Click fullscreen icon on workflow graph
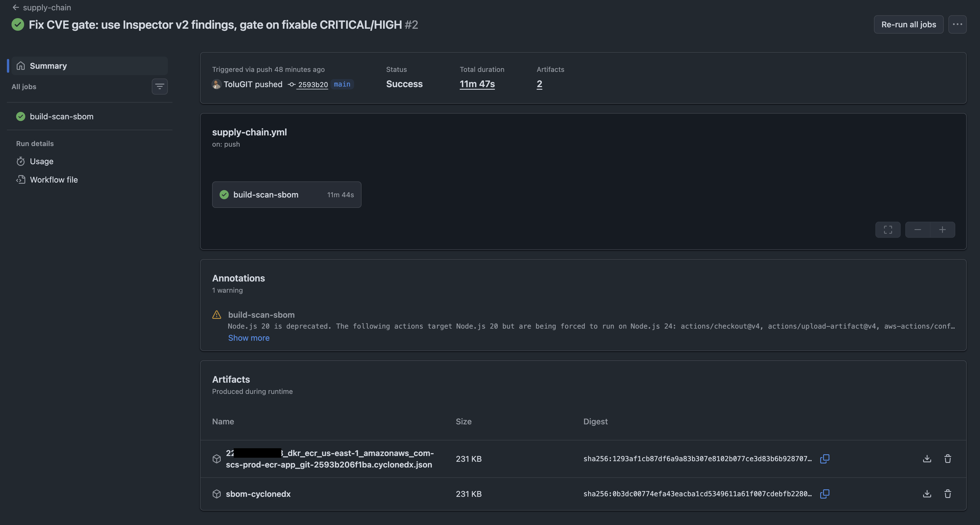 tap(888, 229)
